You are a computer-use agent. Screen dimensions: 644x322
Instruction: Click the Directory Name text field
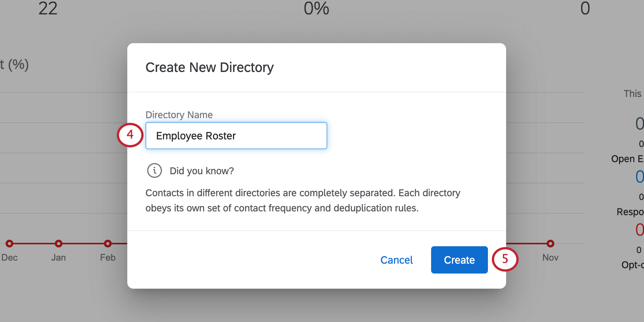click(236, 136)
